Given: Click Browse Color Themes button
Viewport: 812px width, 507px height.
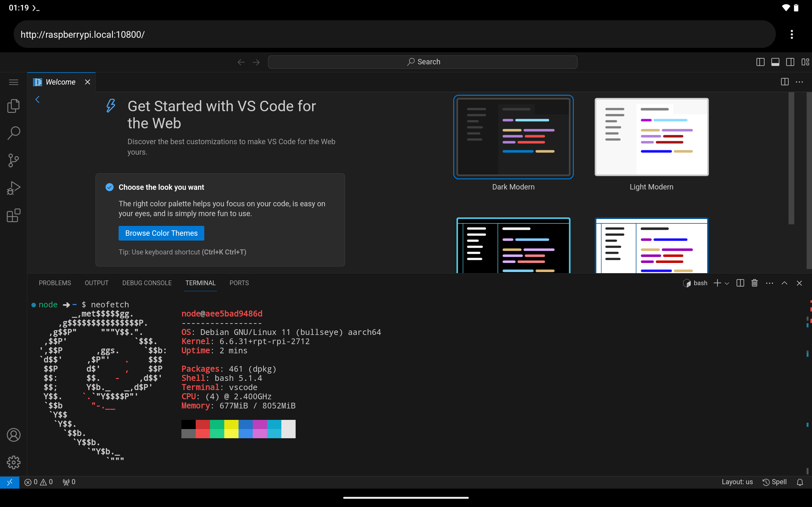Looking at the screenshot, I should [x=161, y=233].
